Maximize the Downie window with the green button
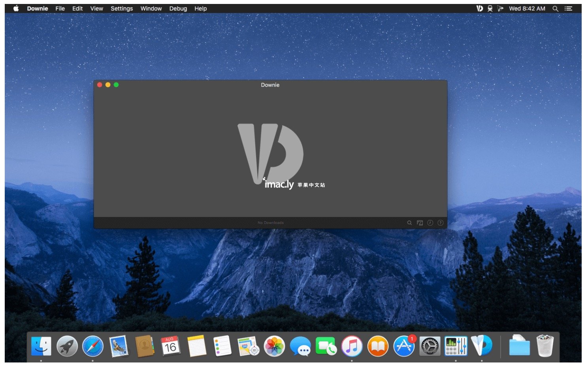This screenshot has height=368, width=588. tap(116, 85)
